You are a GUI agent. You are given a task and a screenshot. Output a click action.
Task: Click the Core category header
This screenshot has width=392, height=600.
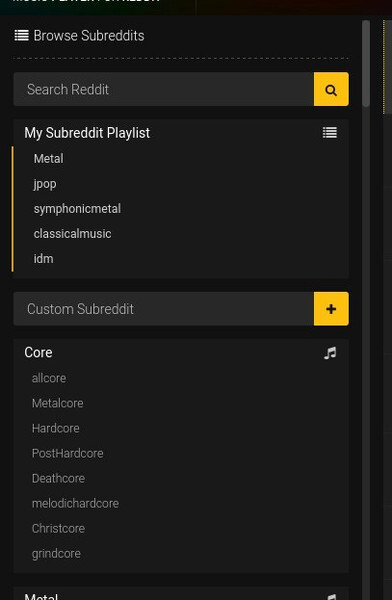pos(38,352)
